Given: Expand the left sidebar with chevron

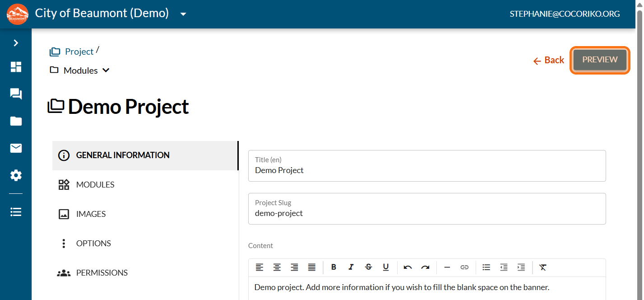Looking at the screenshot, I should click(x=16, y=43).
